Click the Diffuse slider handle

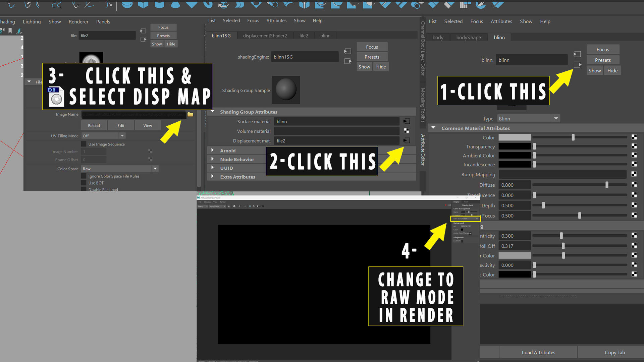point(606,185)
